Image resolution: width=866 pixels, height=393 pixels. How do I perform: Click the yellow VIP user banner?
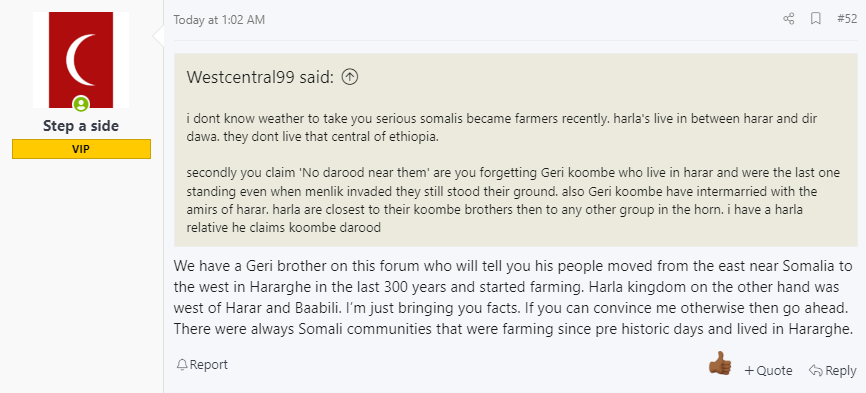[x=81, y=149]
